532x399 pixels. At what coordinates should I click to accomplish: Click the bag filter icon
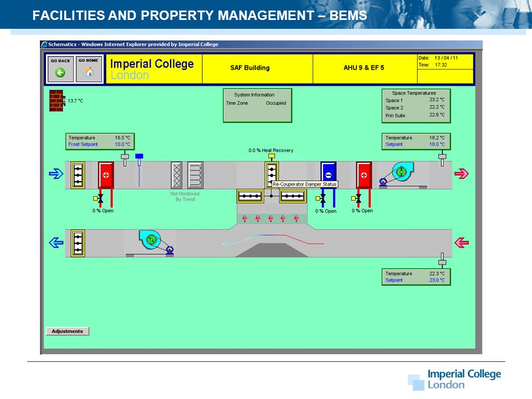[x=196, y=175]
